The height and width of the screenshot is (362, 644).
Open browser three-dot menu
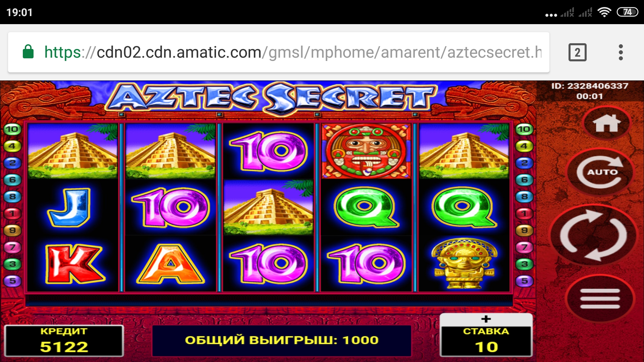click(621, 52)
